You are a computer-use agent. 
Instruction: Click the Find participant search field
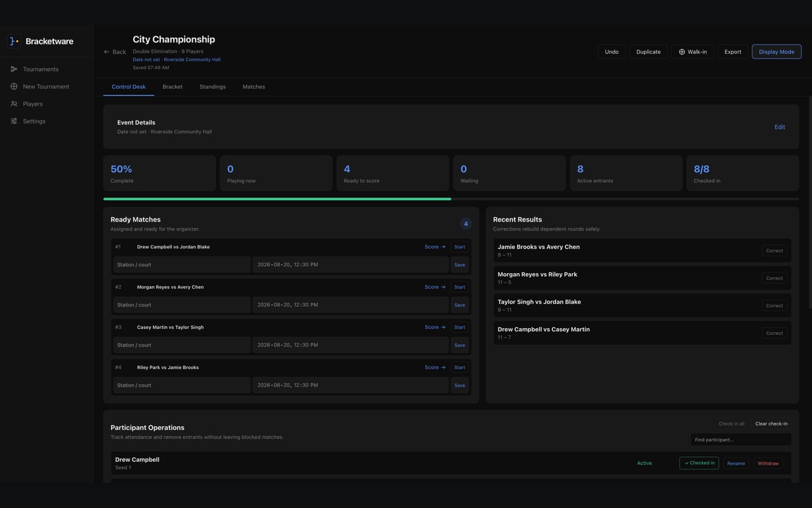pyautogui.click(x=741, y=439)
